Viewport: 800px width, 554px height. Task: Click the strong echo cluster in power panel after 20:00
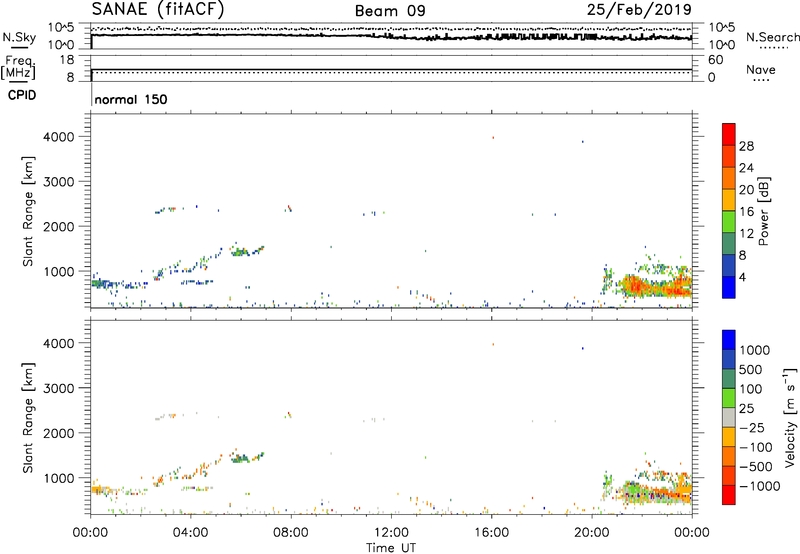654,285
